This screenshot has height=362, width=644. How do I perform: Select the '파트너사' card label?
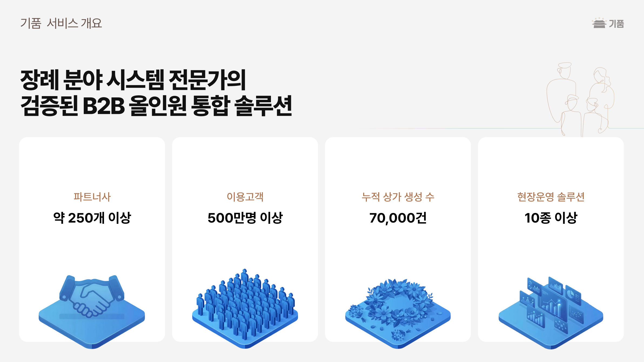click(x=92, y=197)
